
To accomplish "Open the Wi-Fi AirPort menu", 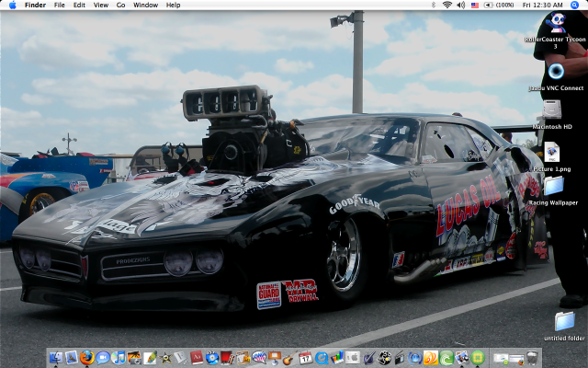I will pyautogui.click(x=447, y=5).
